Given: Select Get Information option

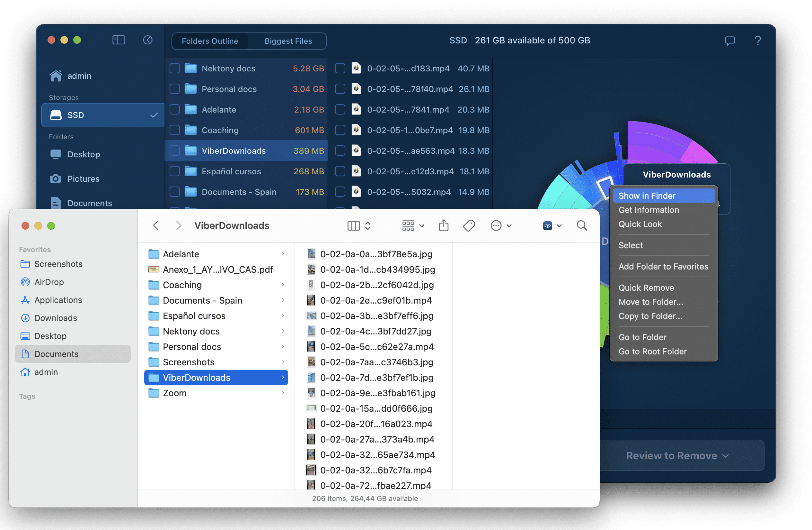Looking at the screenshot, I should 649,210.
